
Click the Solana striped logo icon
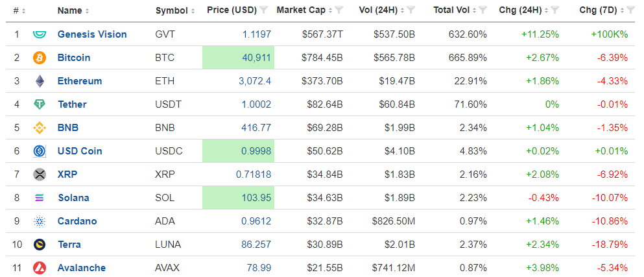click(x=40, y=198)
